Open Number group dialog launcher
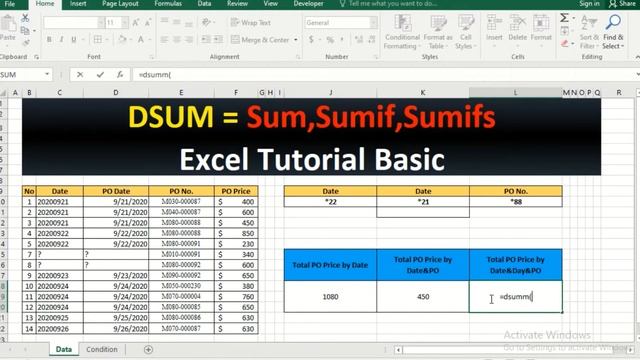This screenshot has height=360, width=640. [x=376, y=57]
